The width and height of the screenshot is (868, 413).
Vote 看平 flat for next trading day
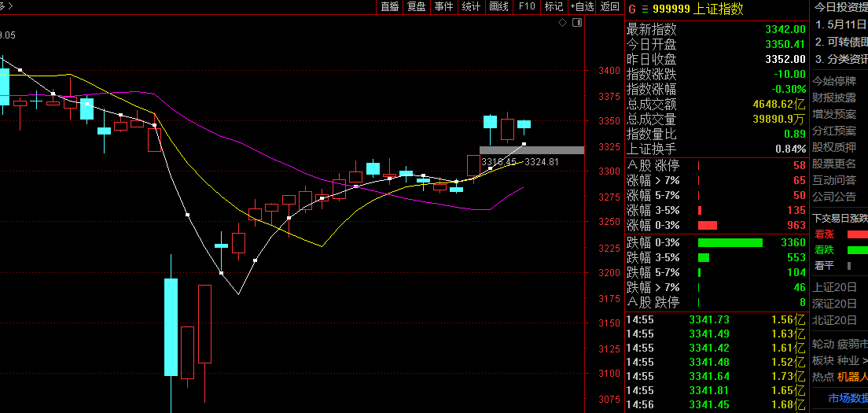click(824, 266)
